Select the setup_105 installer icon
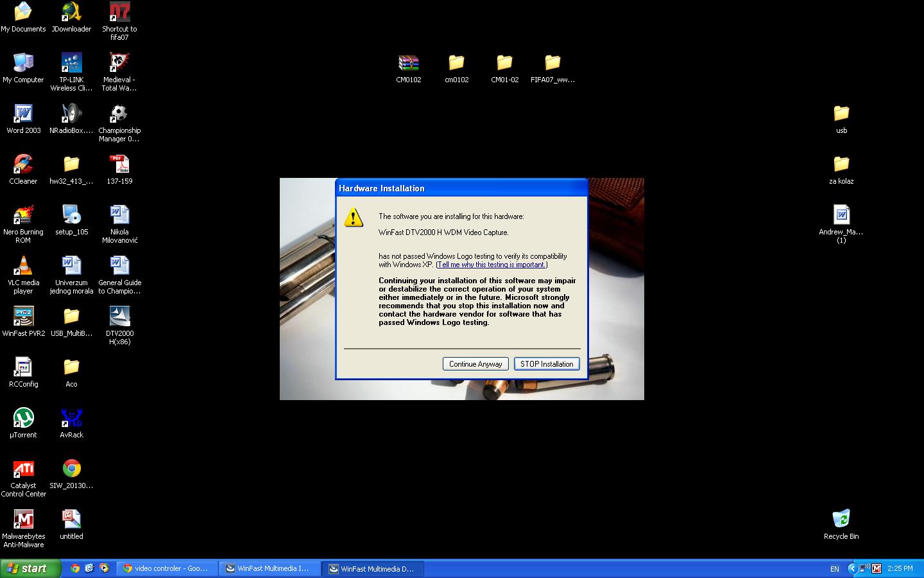Screen dimensions: 924x578 (x=71, y=220)
